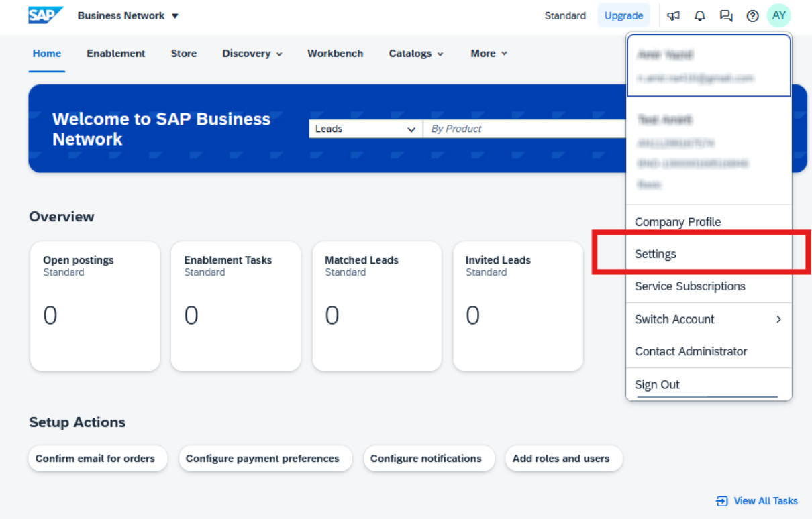Open the help question mark icon
Viewport: 812px width, 519px height.
coord(752,16)
